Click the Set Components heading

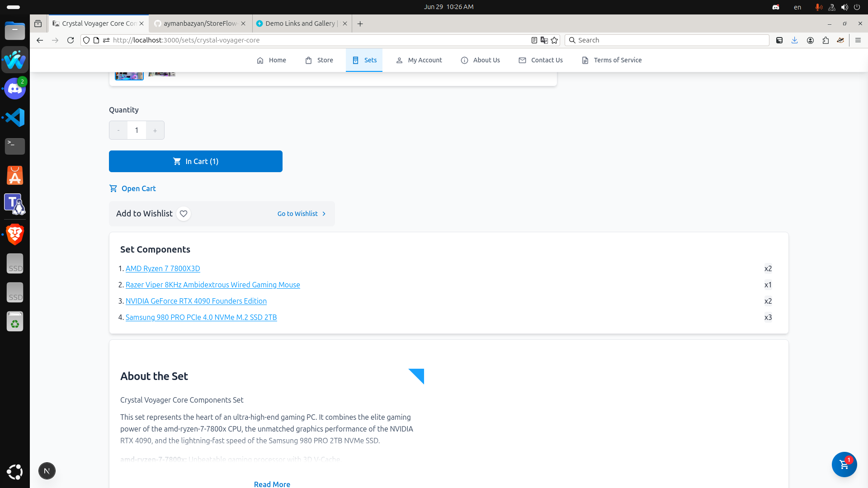pos(155,249)
